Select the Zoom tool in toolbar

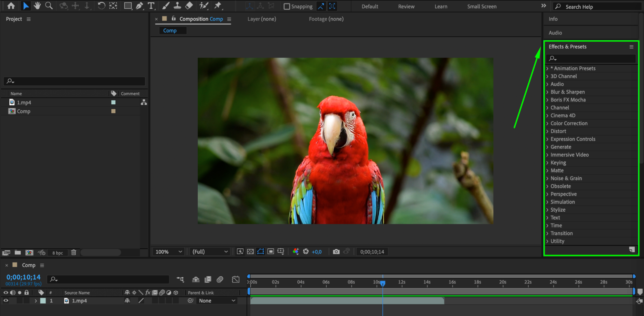tap(49, 6)
